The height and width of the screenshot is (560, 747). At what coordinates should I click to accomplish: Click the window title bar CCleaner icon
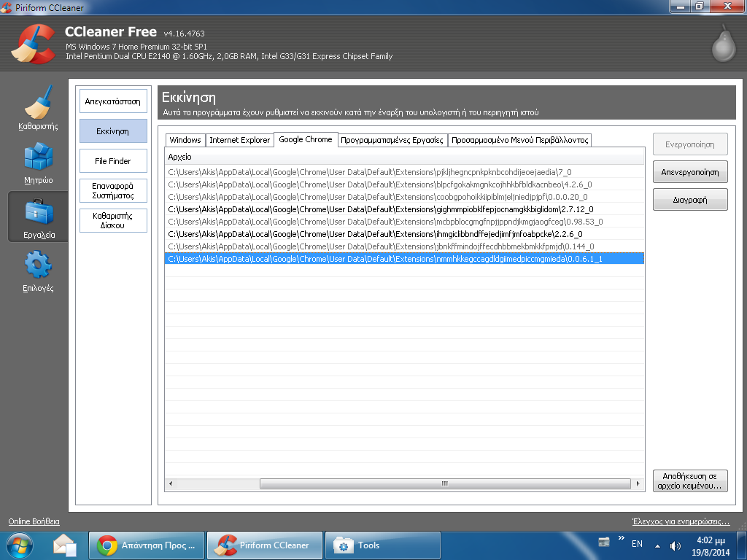click(x=6, y=7)
